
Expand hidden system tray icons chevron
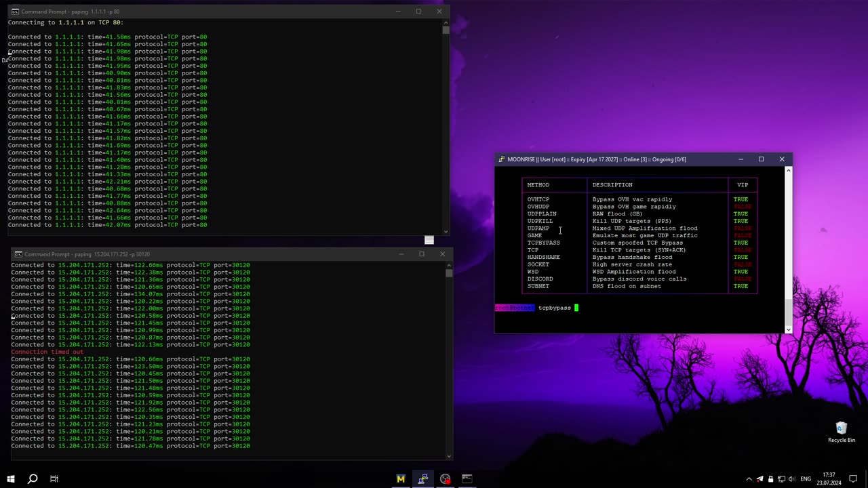(749, 479)
